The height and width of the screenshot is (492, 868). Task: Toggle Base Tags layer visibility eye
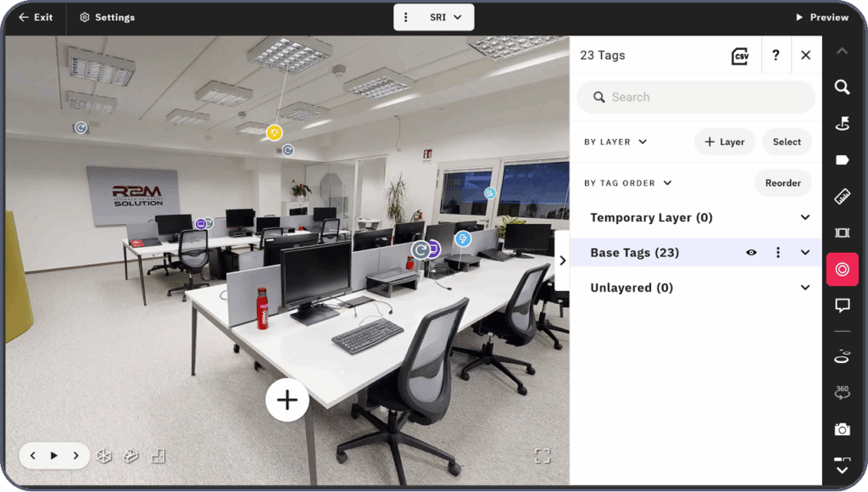point(751,253)
